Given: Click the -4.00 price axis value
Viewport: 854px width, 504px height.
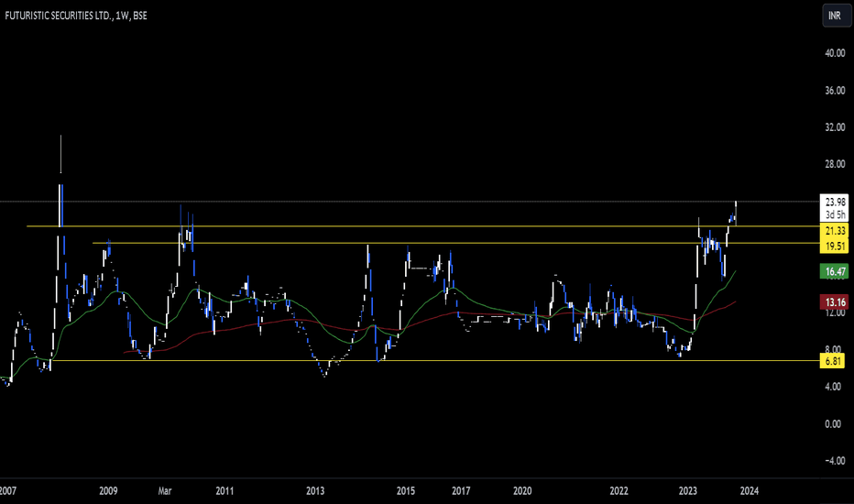Looking at the screenshot, I should (835, 460).
